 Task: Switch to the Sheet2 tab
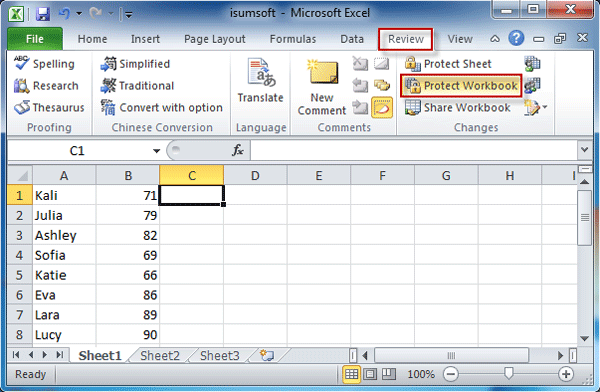click(x=160, y=356)
